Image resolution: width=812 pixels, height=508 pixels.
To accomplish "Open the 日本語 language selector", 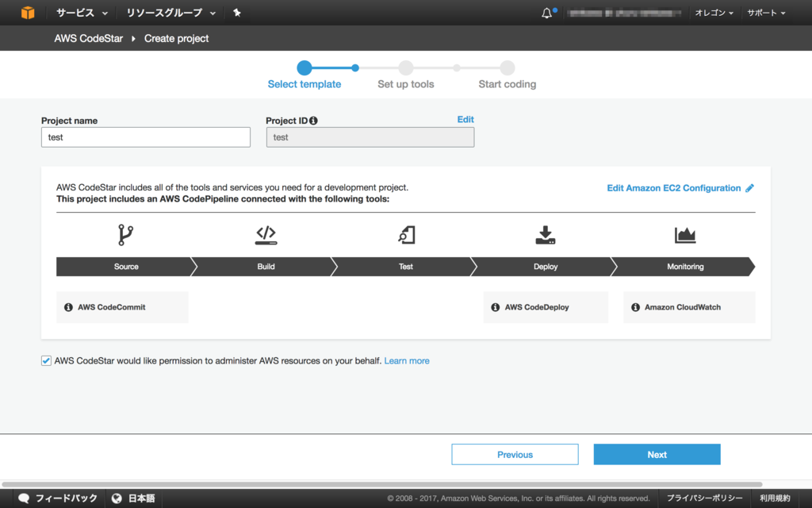I will 141,498.
